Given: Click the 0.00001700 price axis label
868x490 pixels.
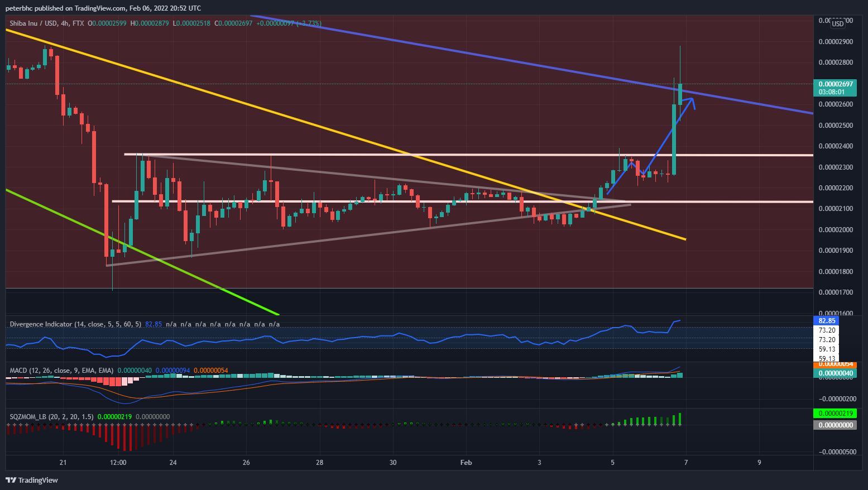Looking at the screenshot, I should click(x=836, y=292).
